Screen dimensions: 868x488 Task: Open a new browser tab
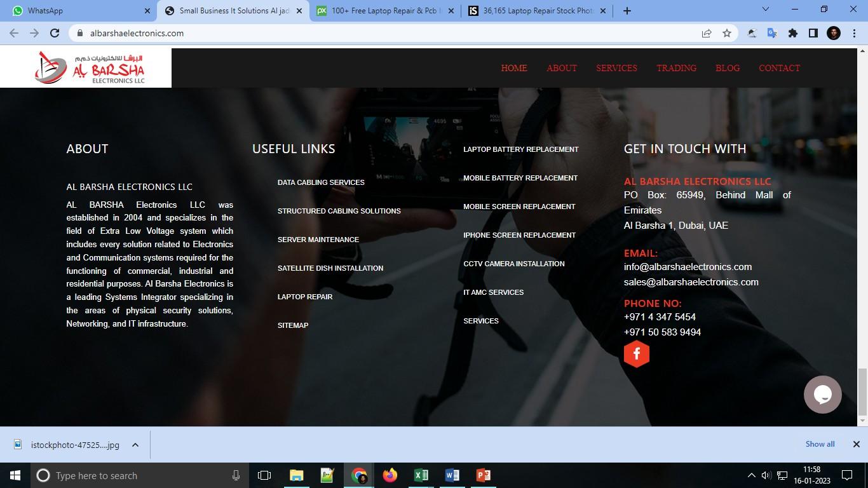pyautogui.click(x=627, y=10)
